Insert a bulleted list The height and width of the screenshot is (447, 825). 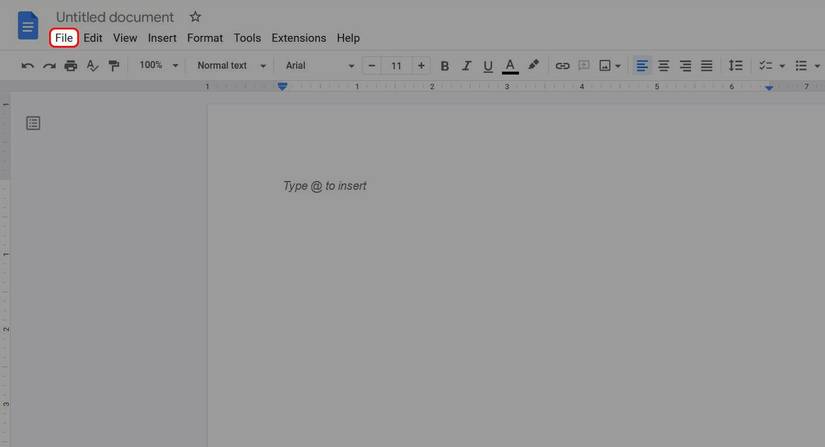[x=801, y=66]
